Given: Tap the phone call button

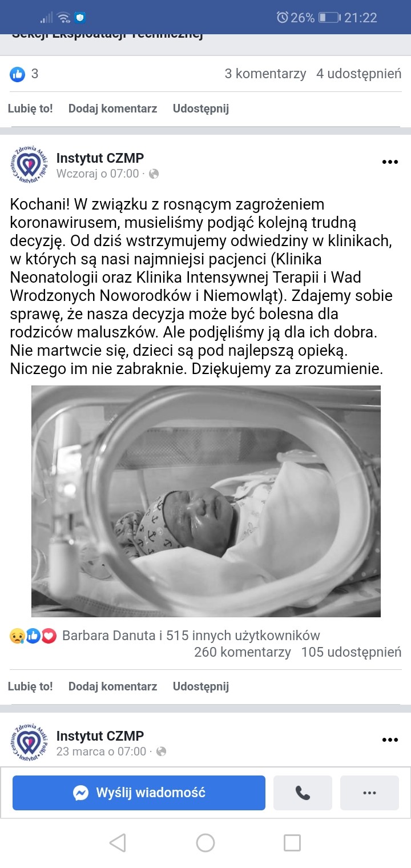Looking at the screenshot, I should pyautogui.click(x=303, y=793).
